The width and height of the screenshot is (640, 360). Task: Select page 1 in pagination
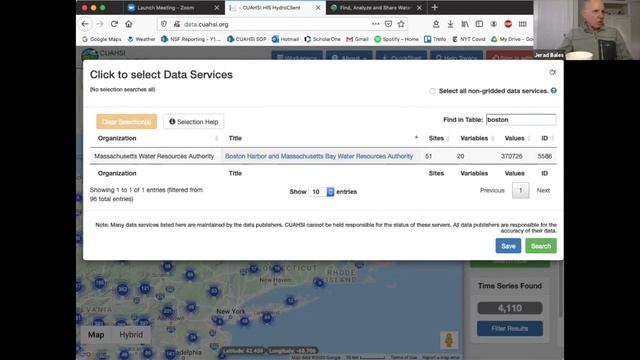520,190
